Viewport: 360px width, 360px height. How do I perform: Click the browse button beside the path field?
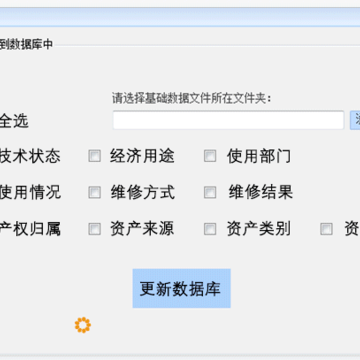(x=355, y=120)
